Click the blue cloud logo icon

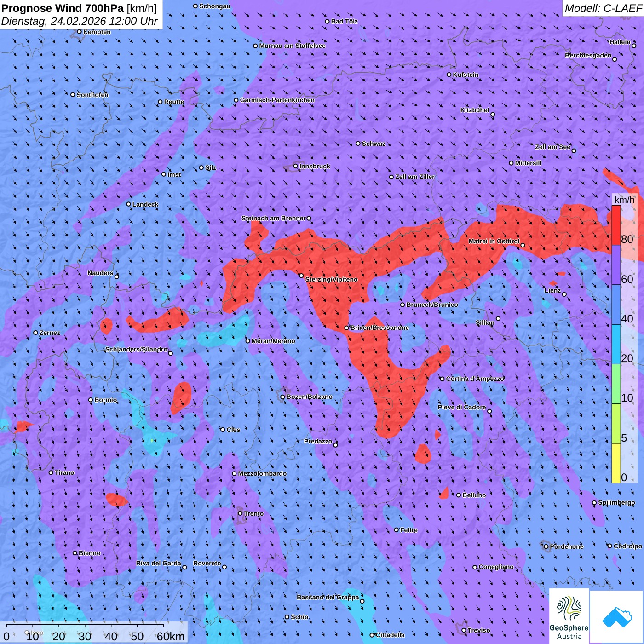pos(617,617)
